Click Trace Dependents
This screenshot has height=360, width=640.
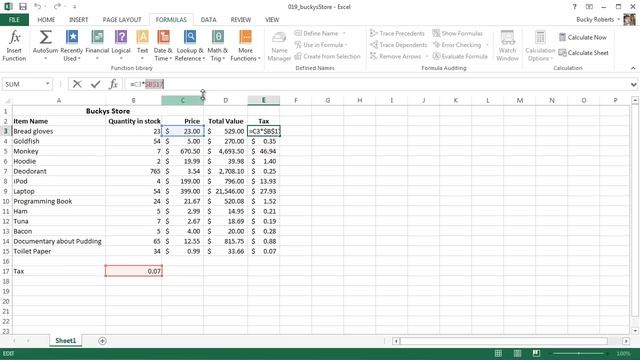[x=398, y=45]
